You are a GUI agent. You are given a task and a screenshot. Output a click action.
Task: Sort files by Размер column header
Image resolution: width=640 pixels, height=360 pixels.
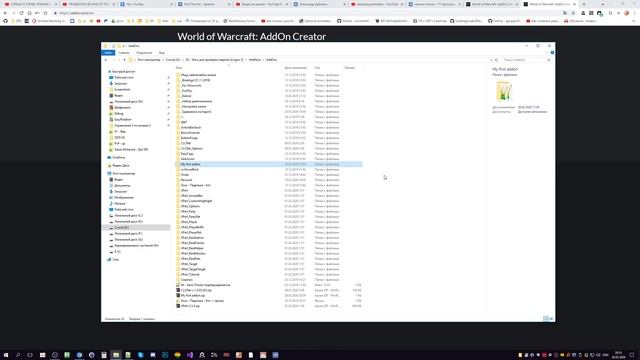[x=350, y=68]
